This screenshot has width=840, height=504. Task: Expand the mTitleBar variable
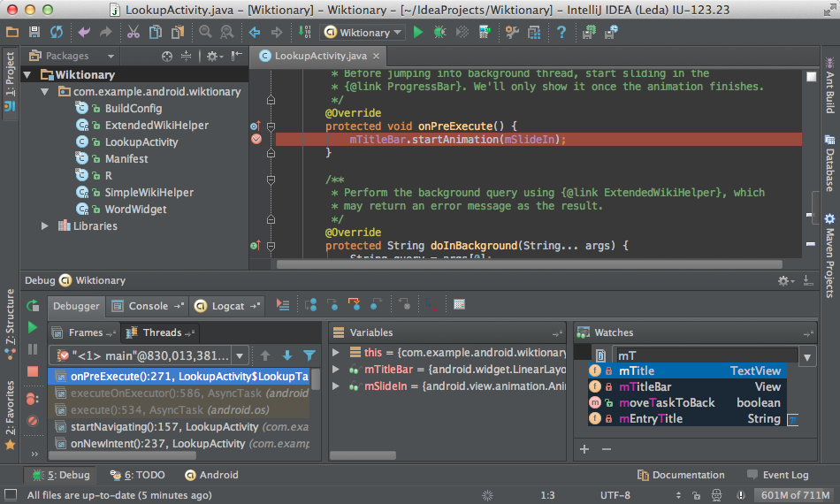[335, 370]
